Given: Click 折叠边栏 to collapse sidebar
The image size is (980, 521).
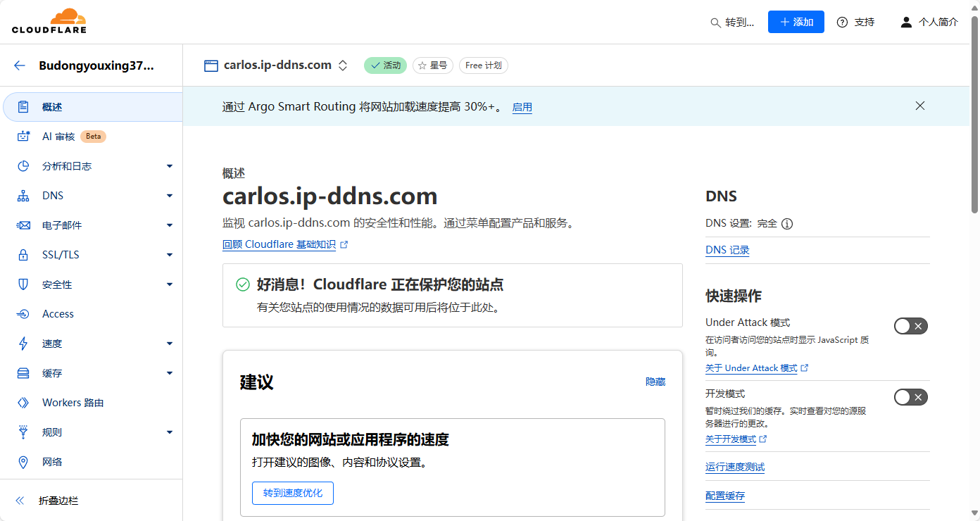Looking at the screenshot, I should pos(58,501).
